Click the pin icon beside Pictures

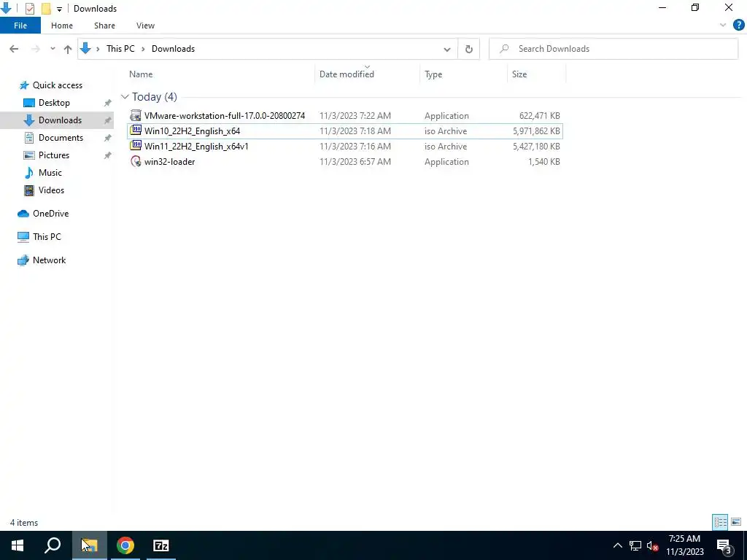[x=108, y=155]
